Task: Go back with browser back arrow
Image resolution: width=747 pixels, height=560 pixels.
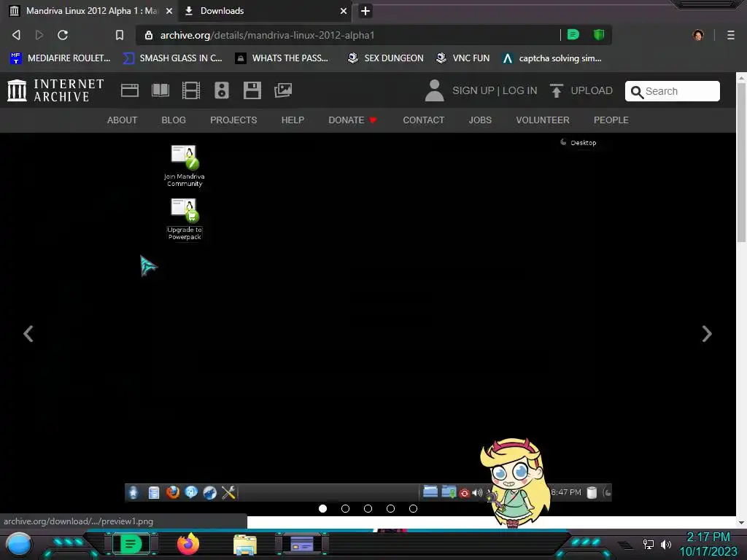Action: (x=16, y=35)
